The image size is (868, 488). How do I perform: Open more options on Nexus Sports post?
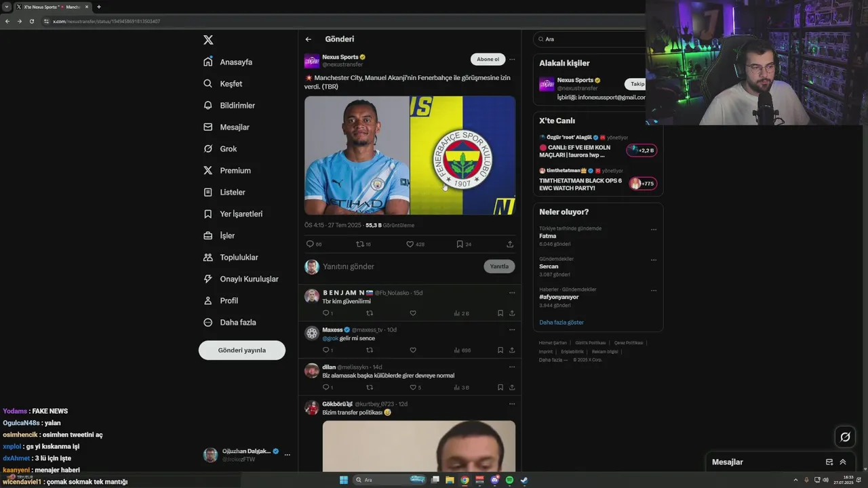click(x=512, y=59)
